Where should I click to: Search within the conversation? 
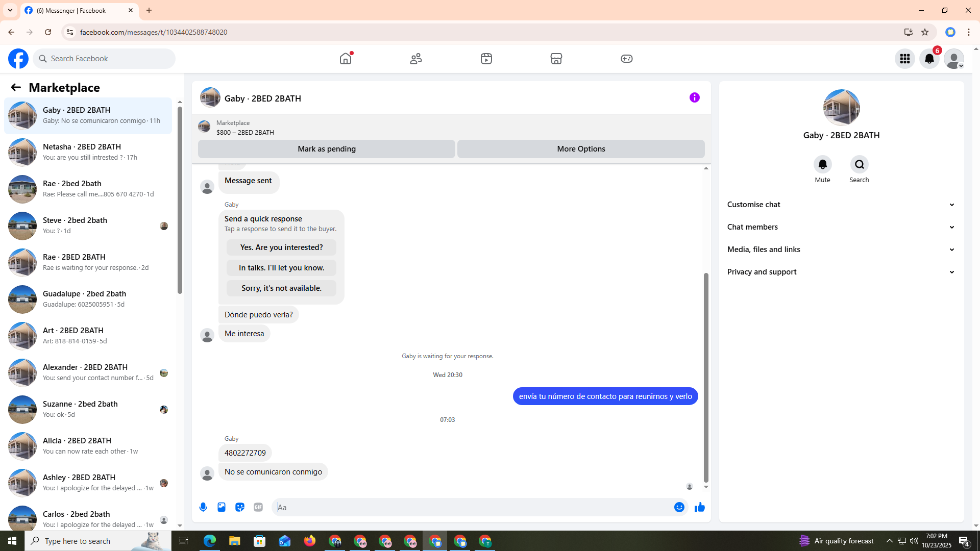(x=859, y=165)
